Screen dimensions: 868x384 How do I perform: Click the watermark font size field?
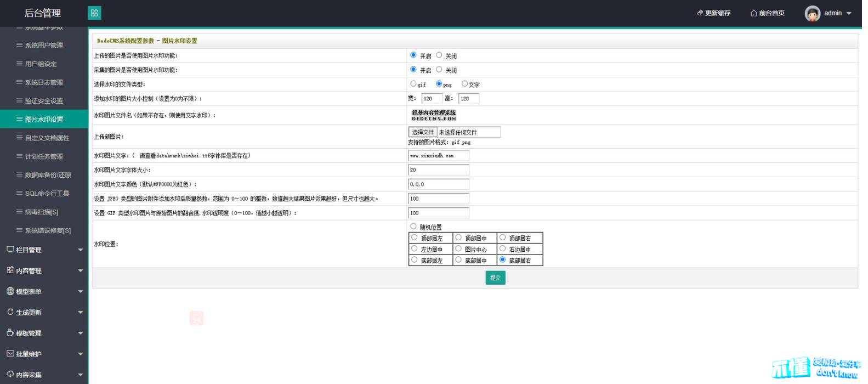tap(439, 170)
